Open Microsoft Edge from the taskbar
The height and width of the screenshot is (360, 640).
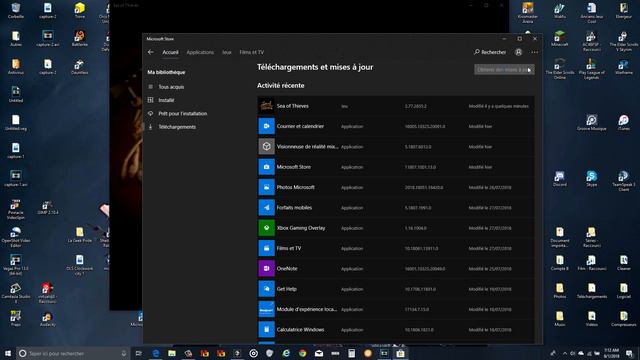point(156,353)
